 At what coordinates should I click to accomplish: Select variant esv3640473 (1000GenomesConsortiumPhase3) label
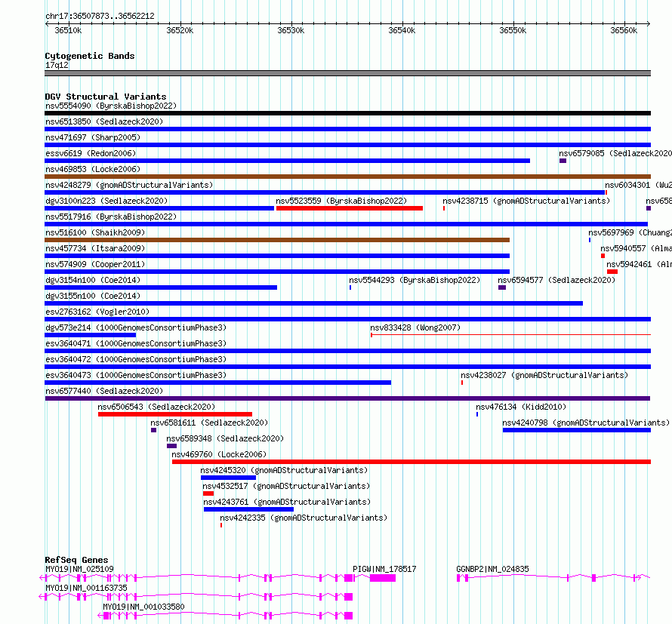coord(136,375)
